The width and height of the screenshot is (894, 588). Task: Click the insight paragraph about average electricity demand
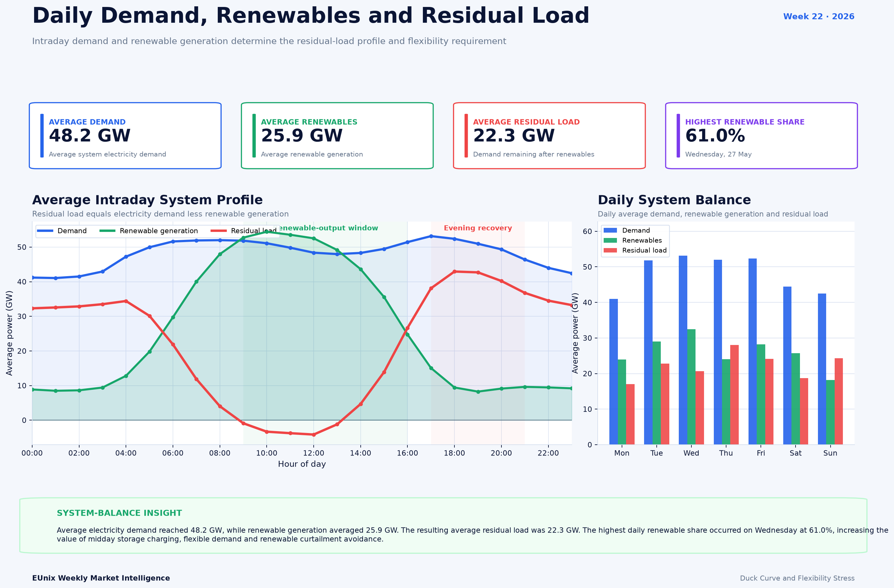[x=472, y=535]
